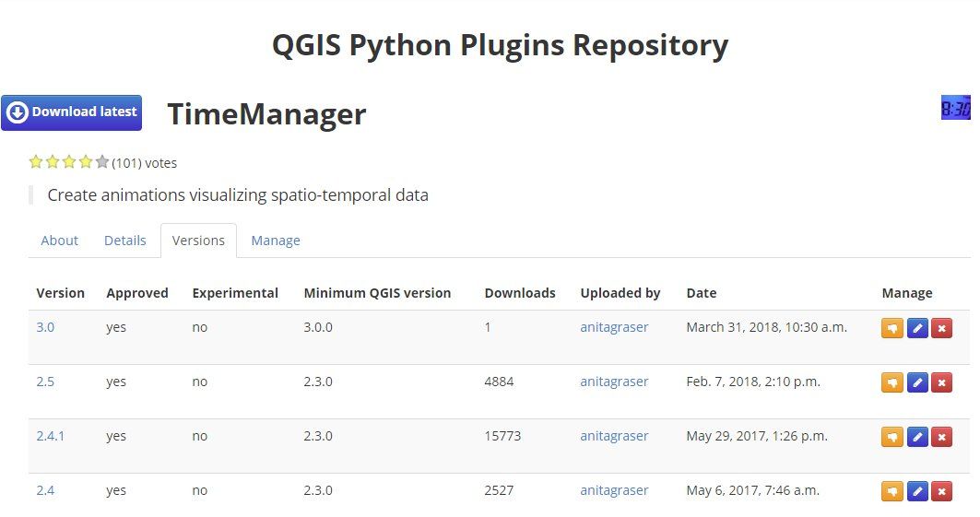Screen dimensions: 980x517
Task: Open version 2.4 link
Action: point(45,490)
